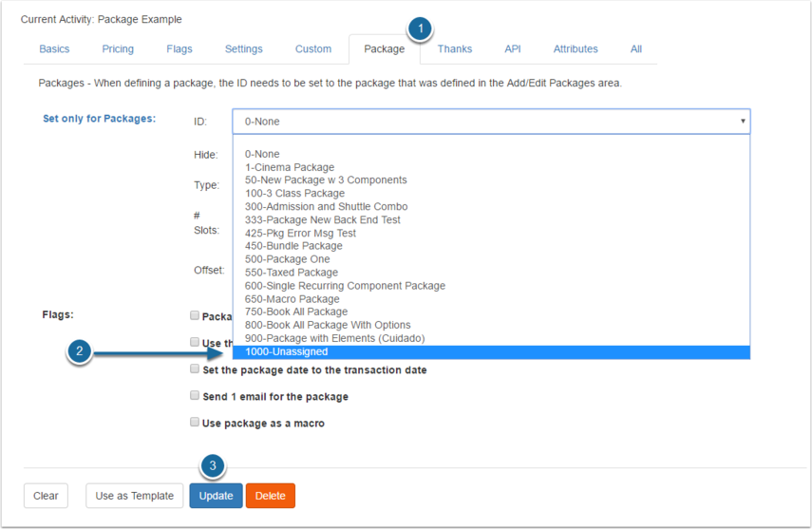The image size is (812, 529).
Task: Choose 300-Admission and Shuttle Combo
Action: coord(491,206)
